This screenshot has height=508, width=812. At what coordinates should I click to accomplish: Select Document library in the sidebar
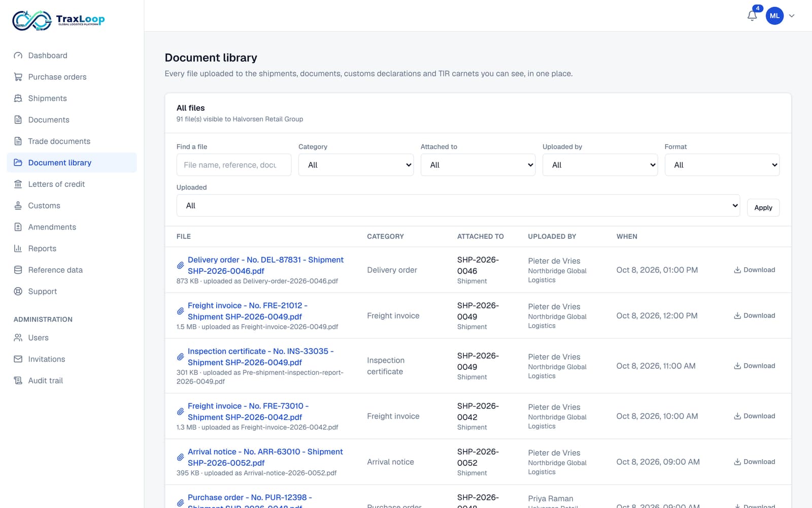(x=72, y=163)
